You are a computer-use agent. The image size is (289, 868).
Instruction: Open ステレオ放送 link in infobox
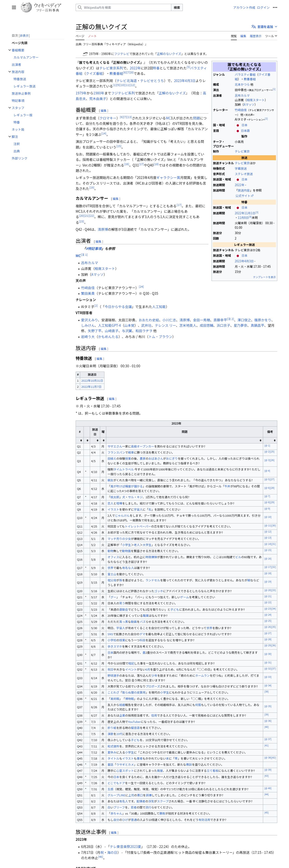coord(244,174)
